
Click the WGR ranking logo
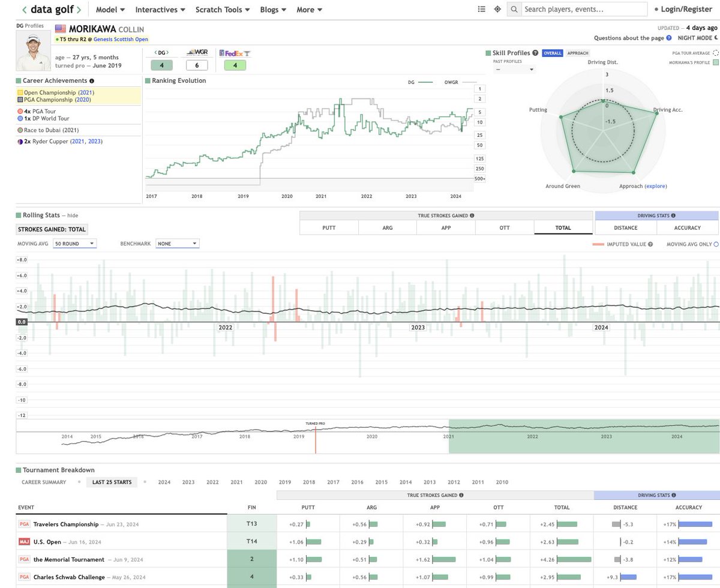coord(197,53)
